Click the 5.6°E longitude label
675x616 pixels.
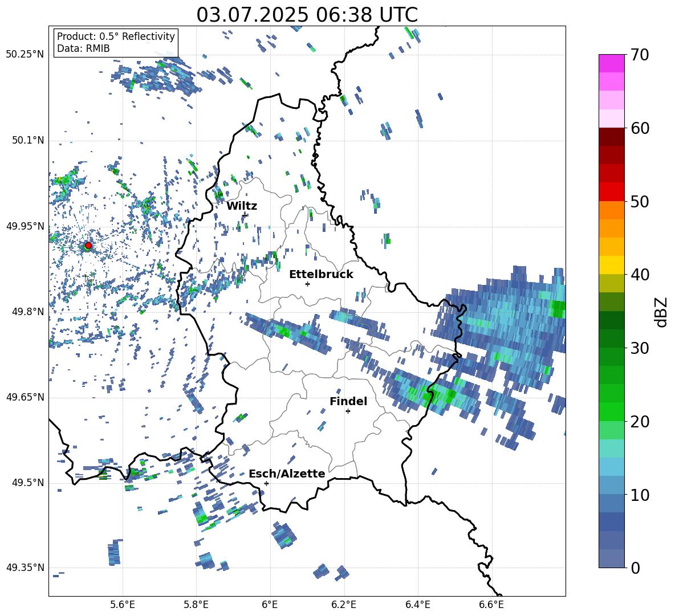(123, 605)
